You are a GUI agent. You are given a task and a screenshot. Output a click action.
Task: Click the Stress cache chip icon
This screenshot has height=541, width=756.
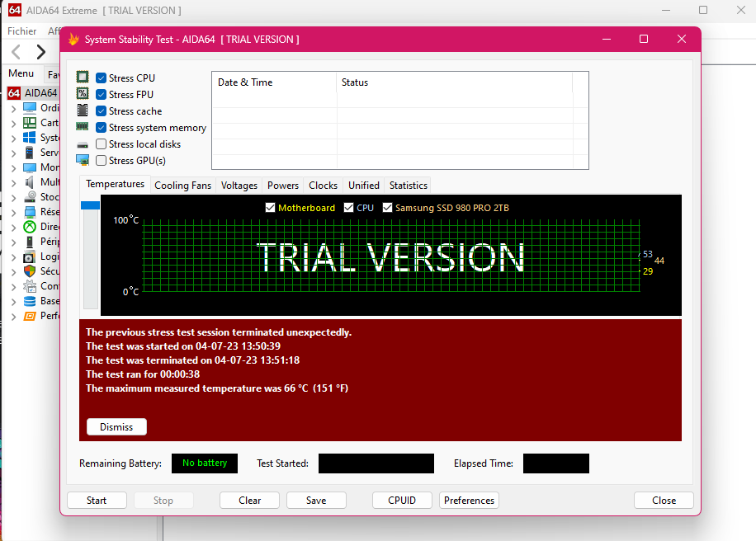83,111
